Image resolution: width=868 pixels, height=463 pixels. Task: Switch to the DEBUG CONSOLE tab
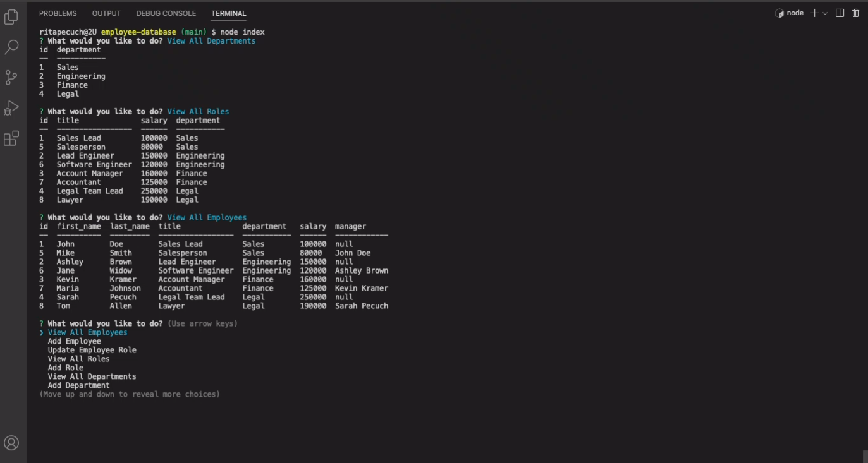166,13
